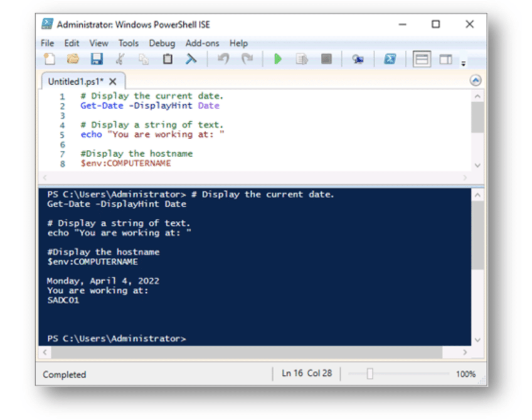Run the current script
The image size is (532, 420).
277,59
